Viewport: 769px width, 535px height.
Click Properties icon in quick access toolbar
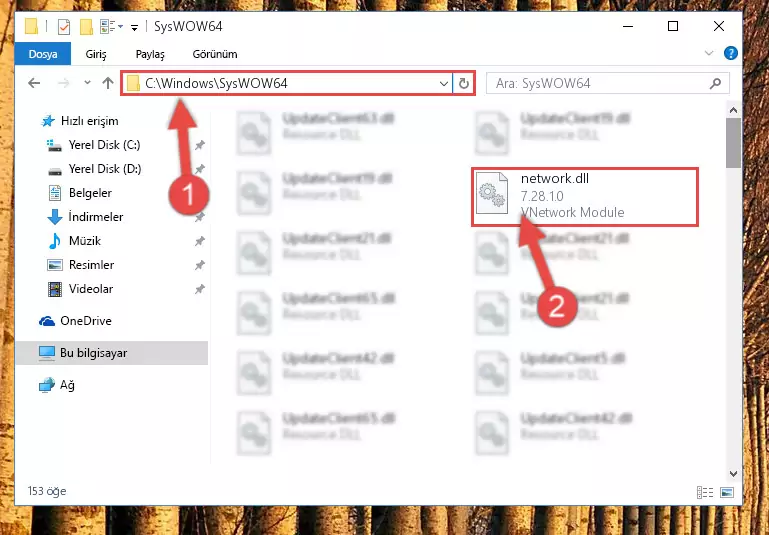pos(64,26)
